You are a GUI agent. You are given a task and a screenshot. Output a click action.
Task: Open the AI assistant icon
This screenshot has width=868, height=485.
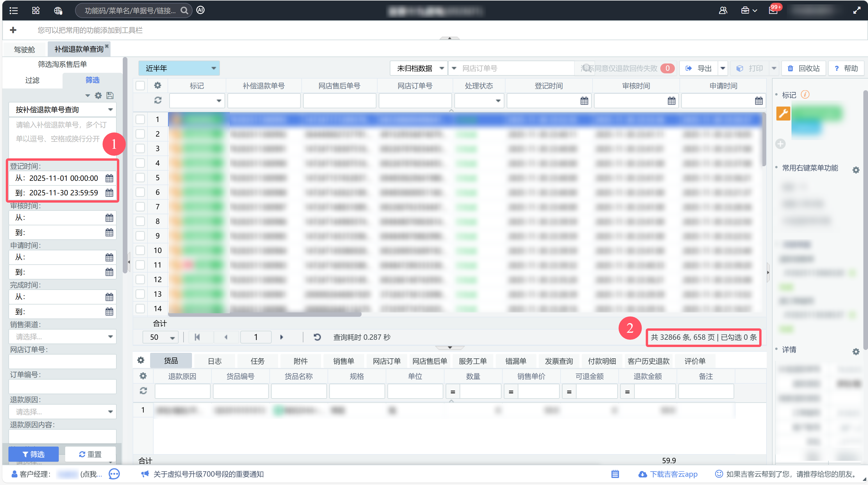[200, 10]
